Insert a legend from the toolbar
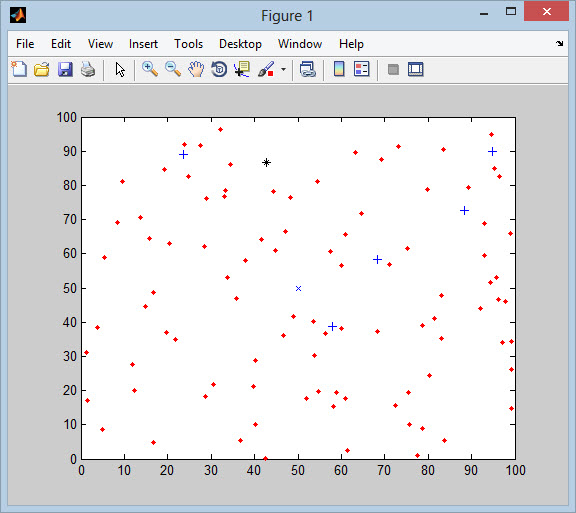The width and height of the screenshot is (576, 513). pos(361,69)
